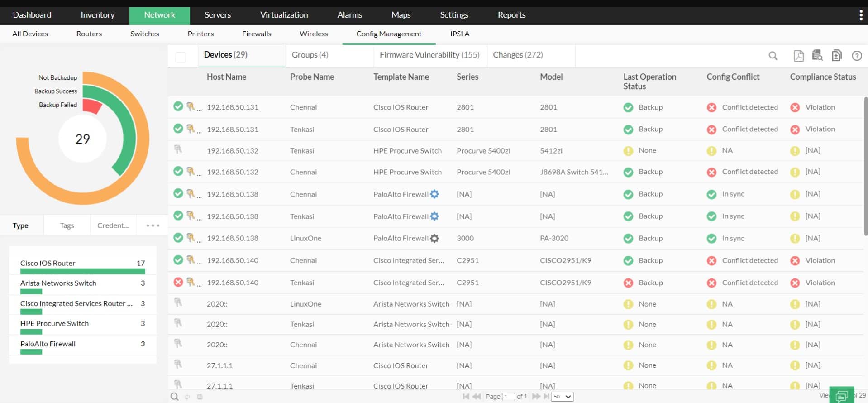Open the IPSLA sub-tab
868x403 pixels.
tap(460, 34)
